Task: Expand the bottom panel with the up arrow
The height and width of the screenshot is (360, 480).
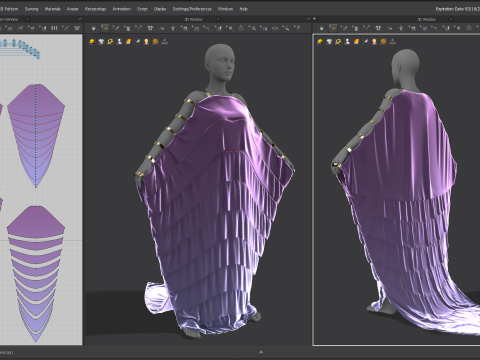Action: (x=261, y=352)
